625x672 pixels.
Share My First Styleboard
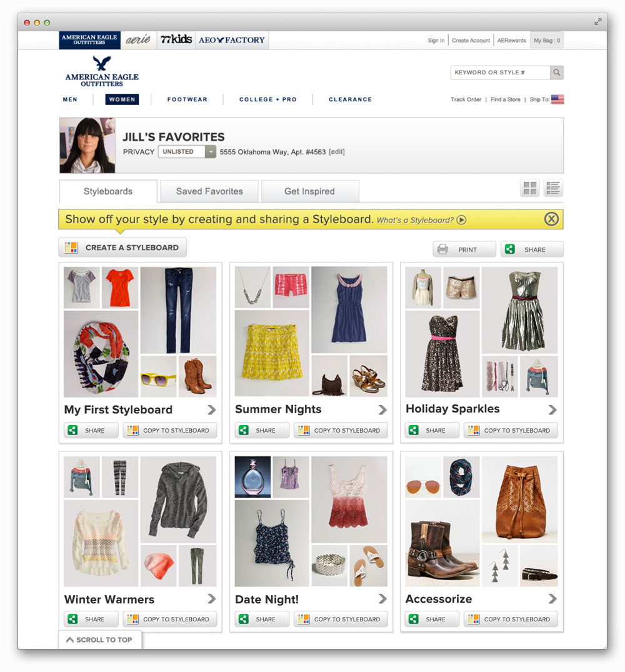click(91, 430)
